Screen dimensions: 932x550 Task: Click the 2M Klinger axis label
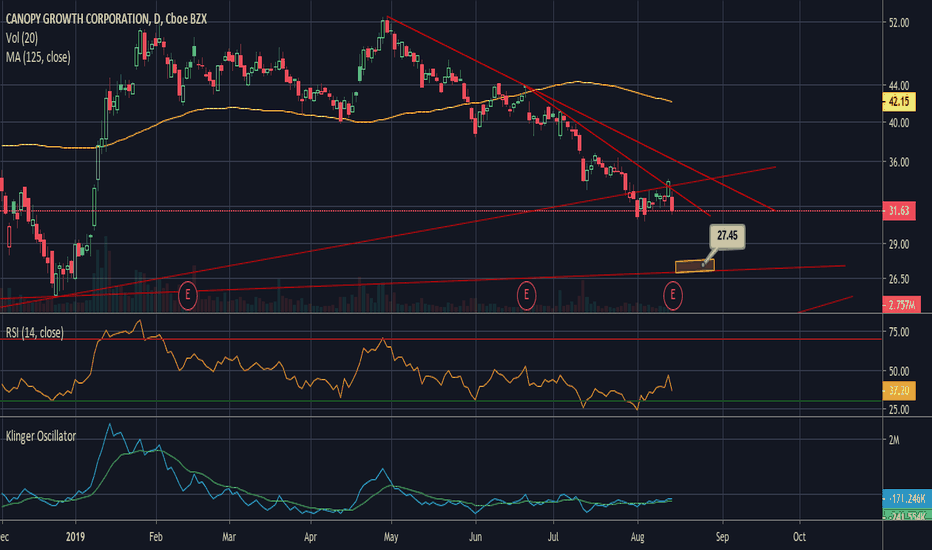tap(894, 440)
